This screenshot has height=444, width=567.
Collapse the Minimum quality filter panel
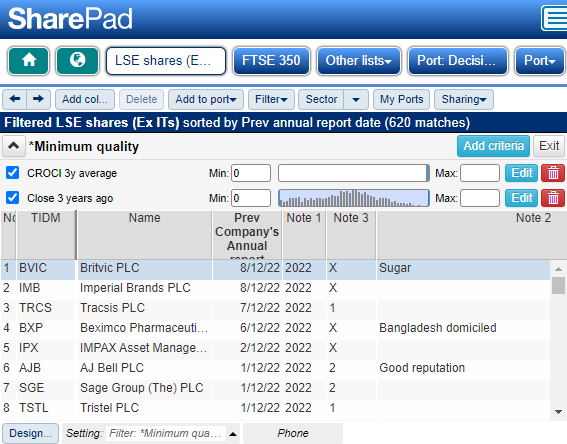(x=14, y=146)
